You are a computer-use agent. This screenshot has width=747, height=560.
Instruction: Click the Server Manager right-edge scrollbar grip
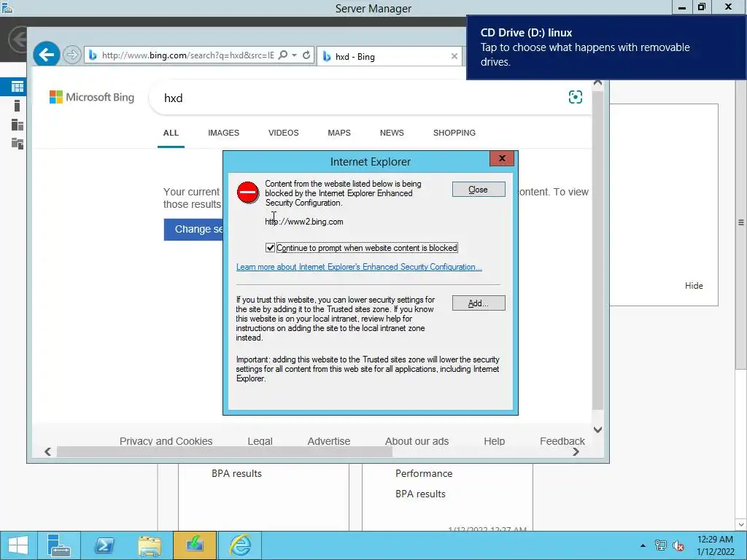coord(741,222)
